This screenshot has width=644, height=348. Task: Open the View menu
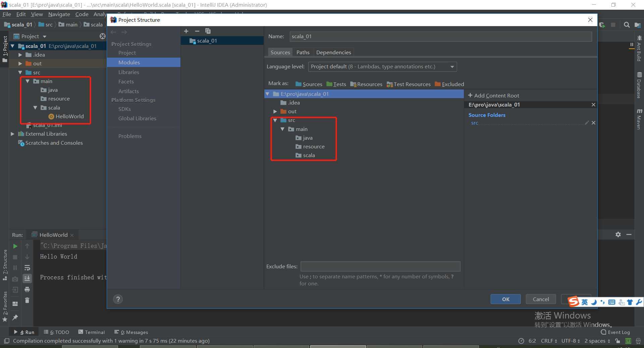point(37,14)
